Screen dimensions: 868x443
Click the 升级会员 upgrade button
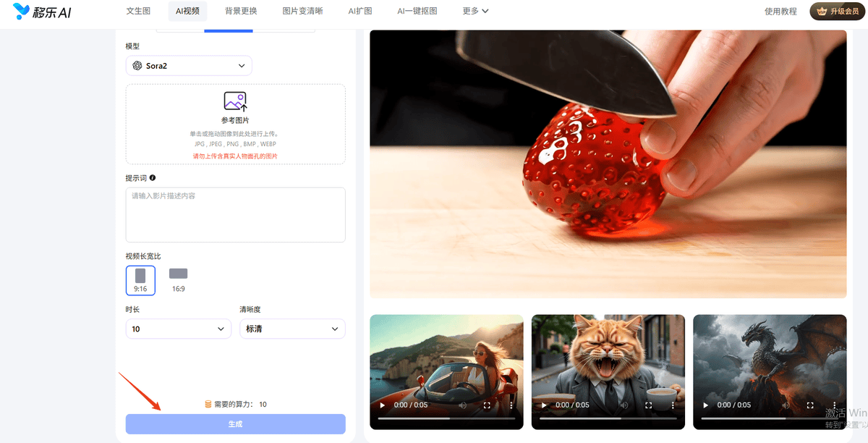838,11
